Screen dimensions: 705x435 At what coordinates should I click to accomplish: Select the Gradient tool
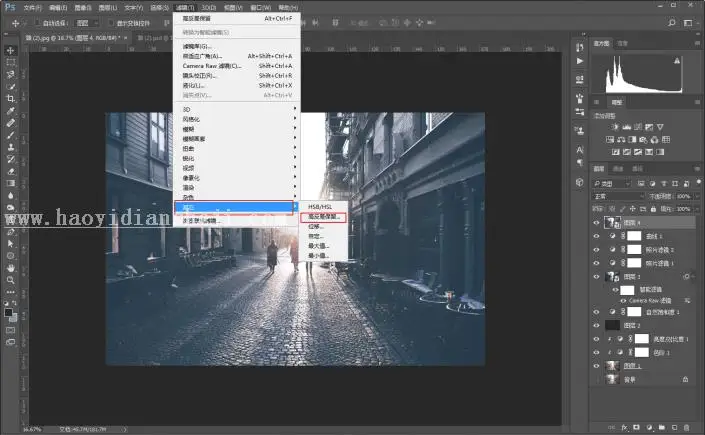(x=10, y=183)
